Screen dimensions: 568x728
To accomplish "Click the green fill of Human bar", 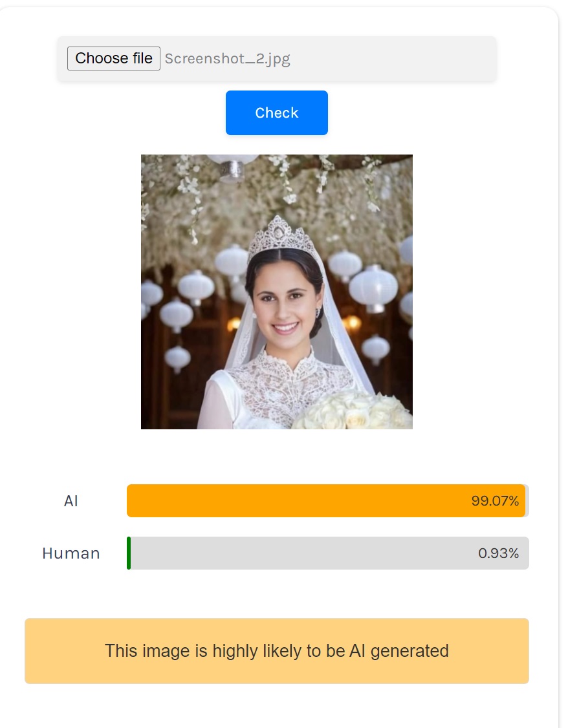I will click(129, 553).
